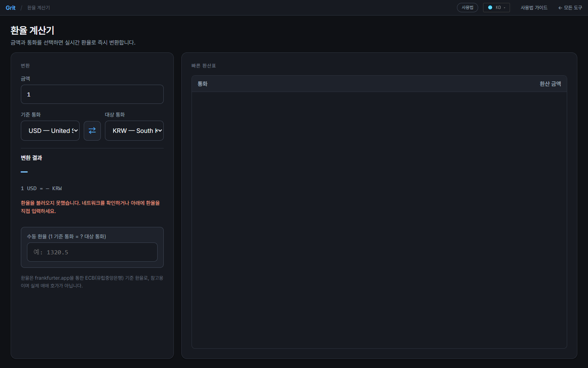This screenshot has height=368, width=588.
Task: Open the USD base currency dropdown
Action: click(50, 130)
